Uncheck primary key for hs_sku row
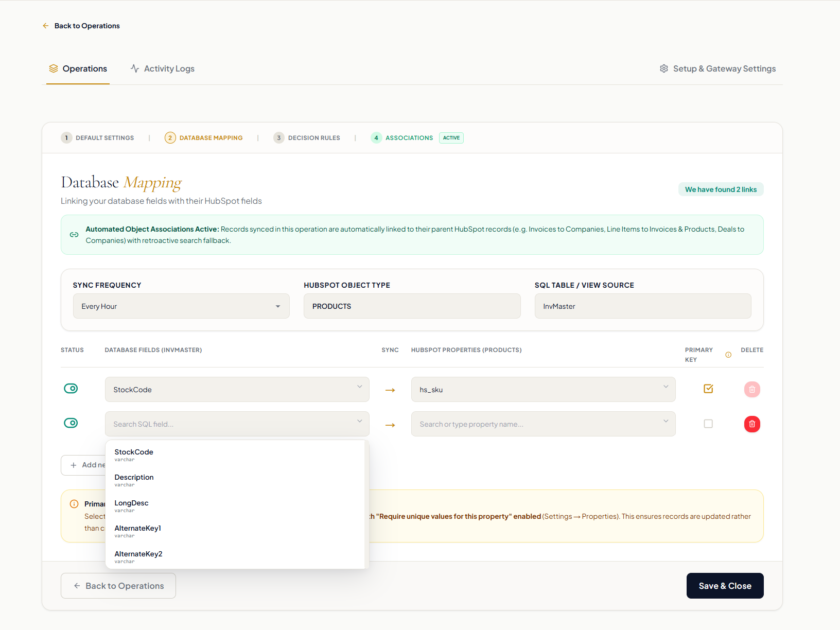The width and height of the screenshot is (840, 630). [708, 389]
